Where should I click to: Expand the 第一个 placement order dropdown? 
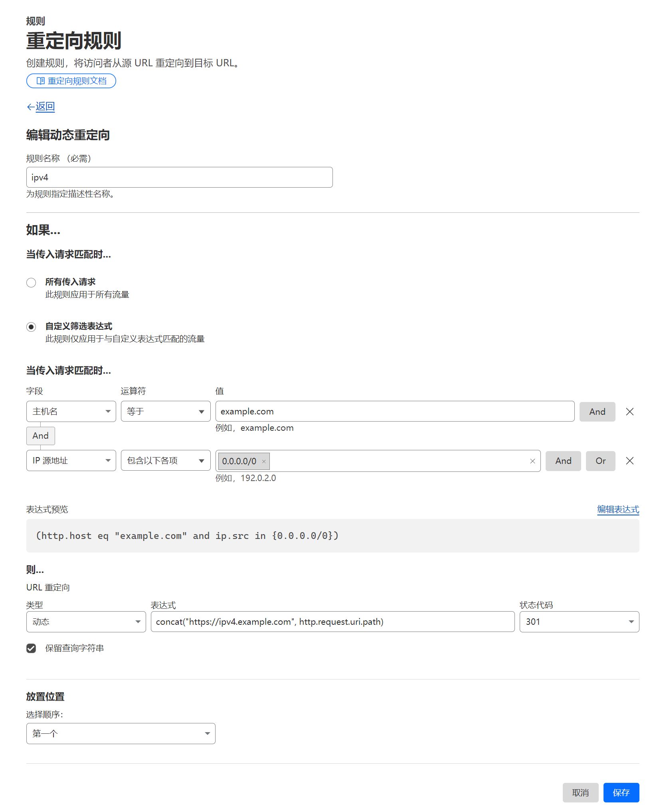(x=121, y=733)
